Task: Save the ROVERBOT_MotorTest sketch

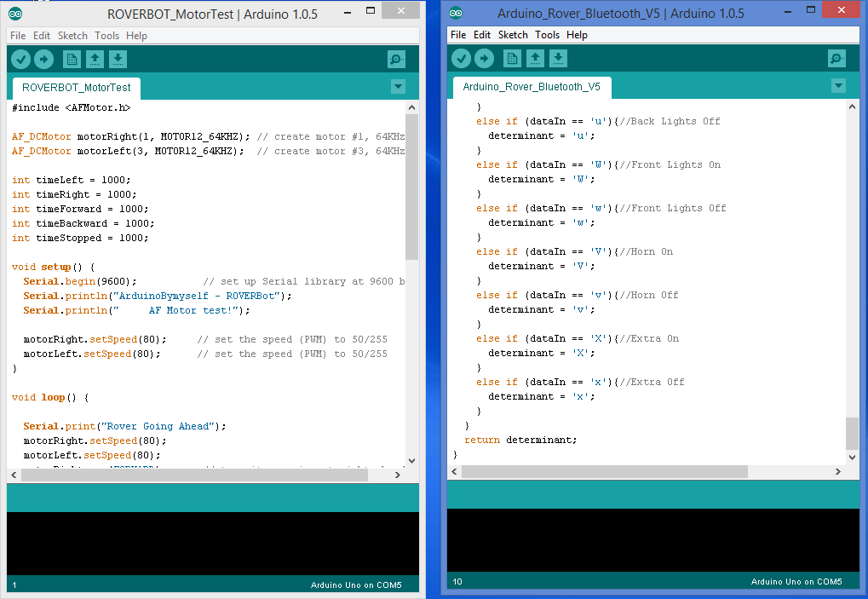Action: [118, 59]
